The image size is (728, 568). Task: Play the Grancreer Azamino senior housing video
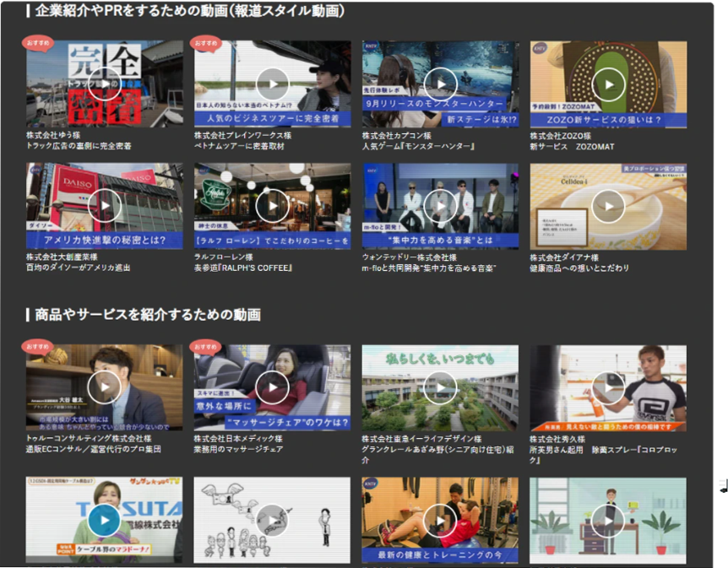click(440, 387)
